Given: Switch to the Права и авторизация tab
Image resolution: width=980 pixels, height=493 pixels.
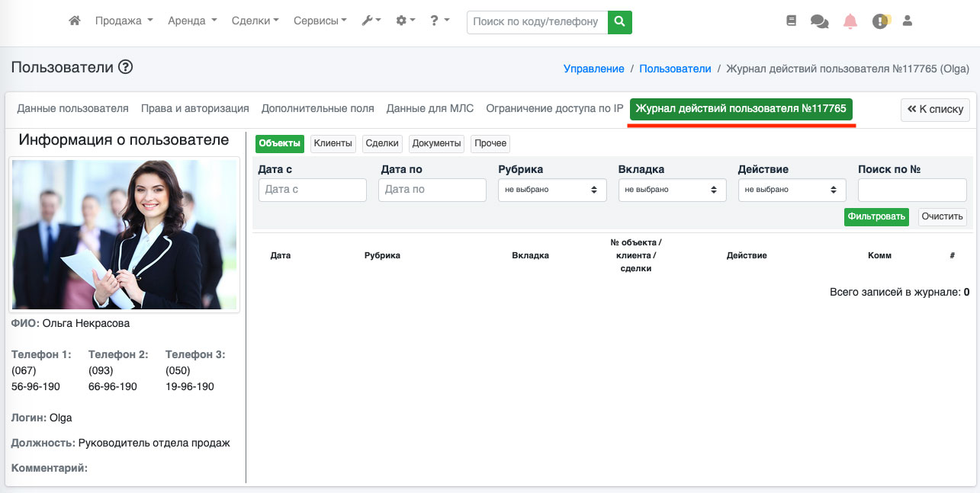Looking at the screenshot, I should 195,108.
